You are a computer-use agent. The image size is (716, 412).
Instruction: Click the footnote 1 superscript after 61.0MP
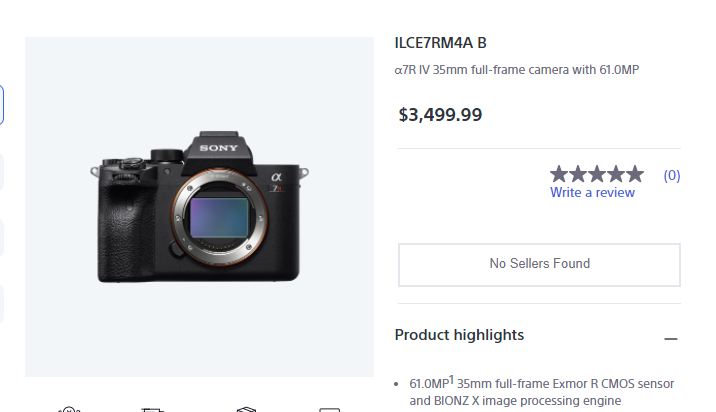pos(451,378)
